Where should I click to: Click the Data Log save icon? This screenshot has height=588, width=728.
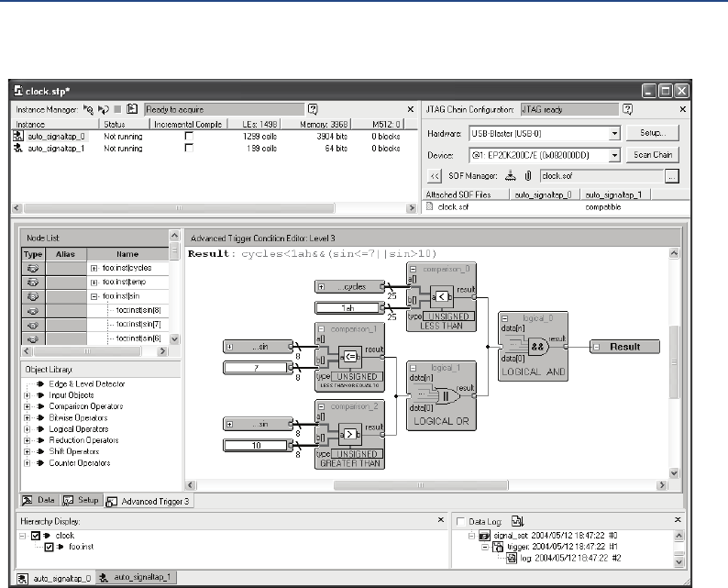point(516,520)
